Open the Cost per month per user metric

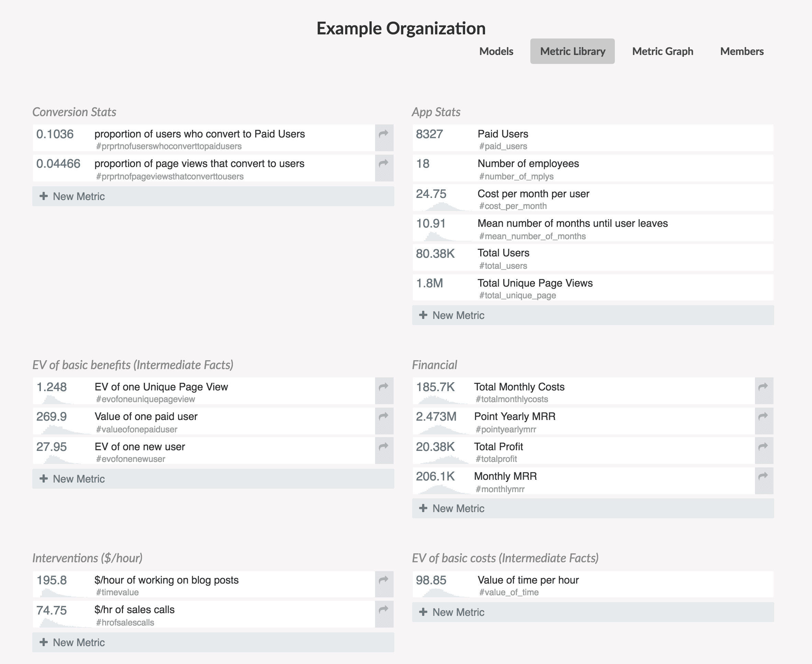click(593, 198)
